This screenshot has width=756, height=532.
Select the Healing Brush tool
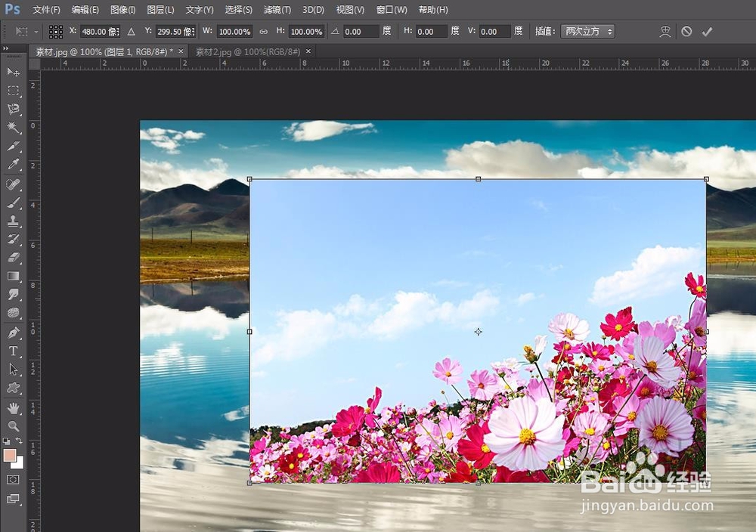click(13, 184)
